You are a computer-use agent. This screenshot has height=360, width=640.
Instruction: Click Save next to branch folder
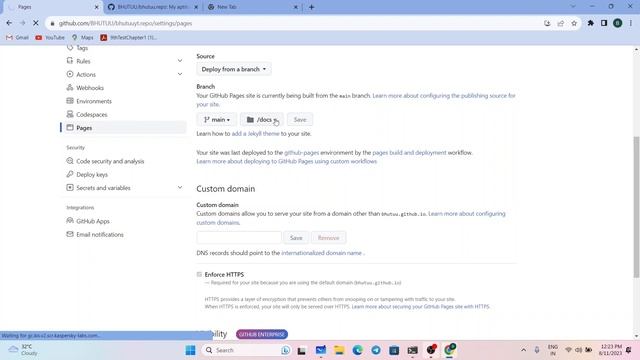click(300, 120)
